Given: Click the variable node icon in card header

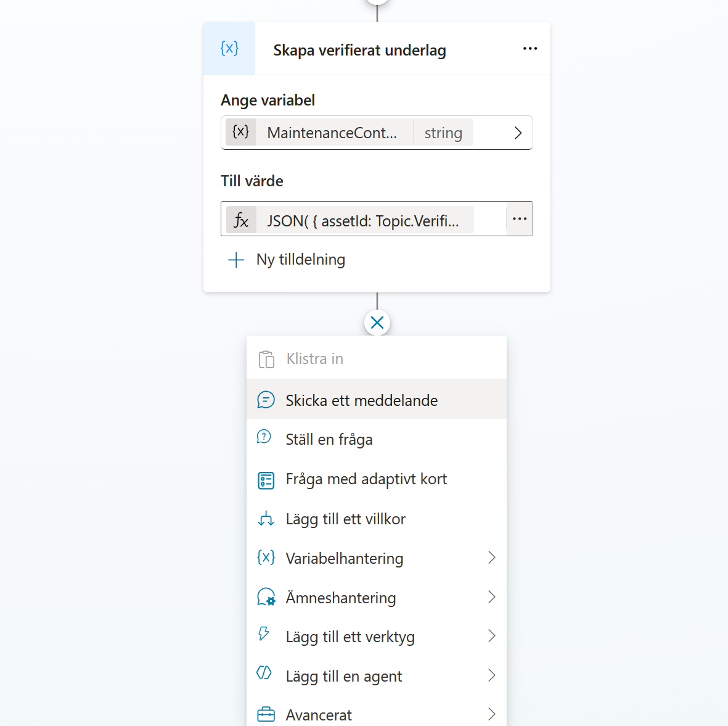Looking at the screenshot, I should pyautogui.click(x=229, y=48).
